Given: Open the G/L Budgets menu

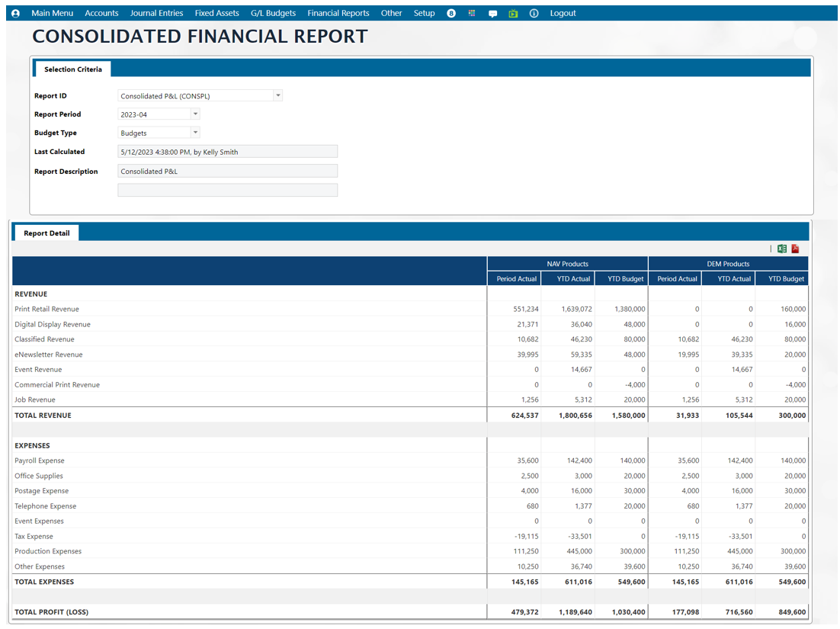Looking at the screenshot, I should [273, 14].
